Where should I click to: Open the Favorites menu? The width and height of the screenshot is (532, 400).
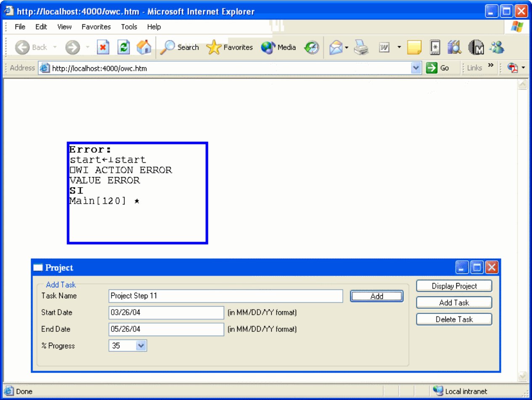[96, 26]
